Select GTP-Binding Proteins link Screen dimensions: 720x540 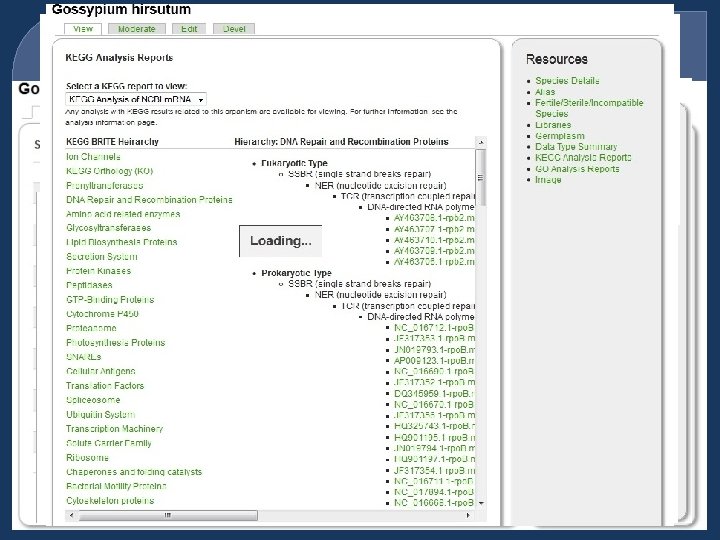click(110, 300)
